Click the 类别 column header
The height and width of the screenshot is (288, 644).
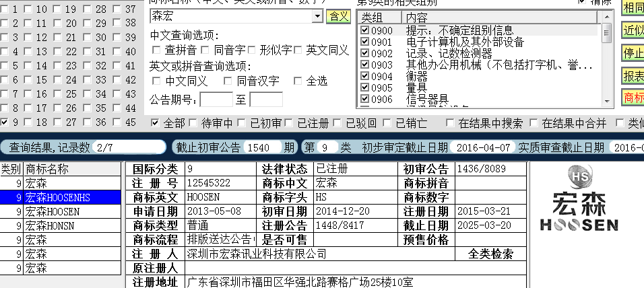coord(11,169)
